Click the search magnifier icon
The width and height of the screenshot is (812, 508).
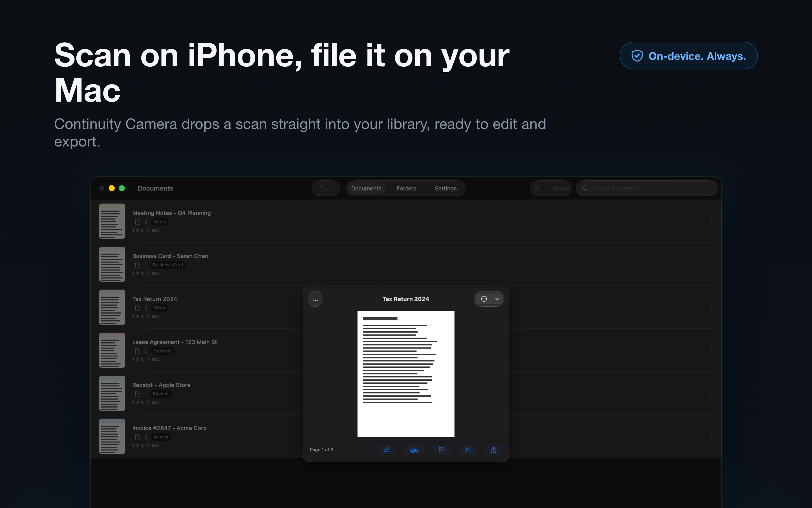(x=584, y=188)
